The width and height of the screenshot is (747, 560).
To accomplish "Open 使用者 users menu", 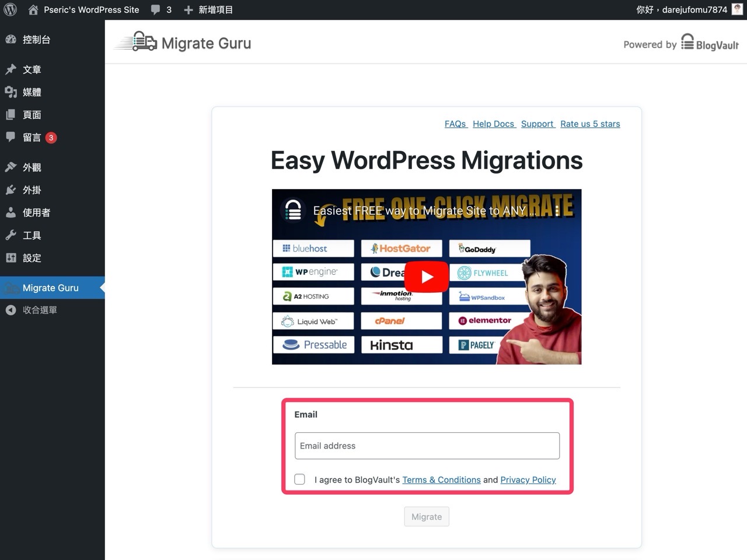I will pyautogui.click(x=36, y=213).
